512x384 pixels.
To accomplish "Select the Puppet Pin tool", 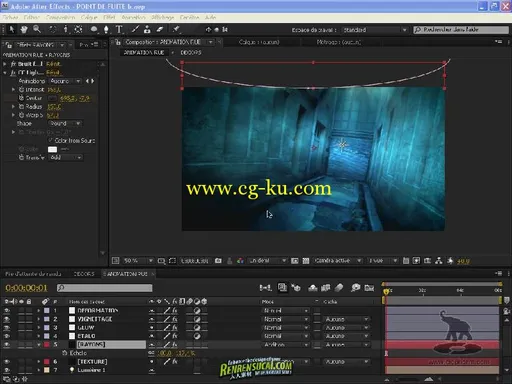I will pyautogui.click(x=176, y=29).
